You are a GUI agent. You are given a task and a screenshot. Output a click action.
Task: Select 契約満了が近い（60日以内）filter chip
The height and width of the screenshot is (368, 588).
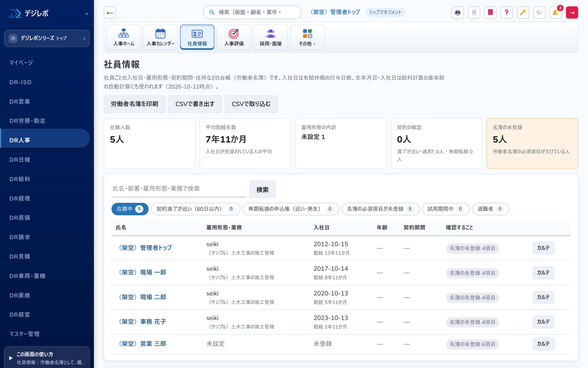point(196,209)
